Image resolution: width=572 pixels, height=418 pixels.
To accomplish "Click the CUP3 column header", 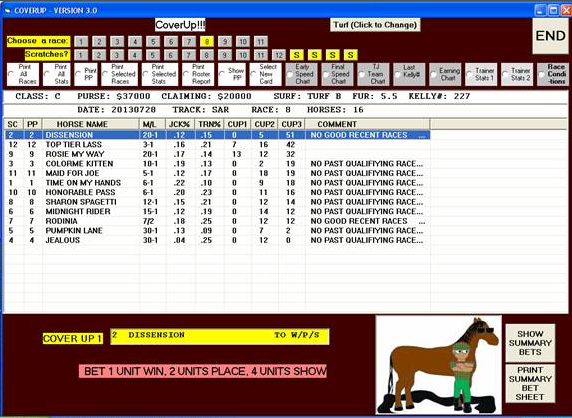I will pyautogui.click(x=291, y=124).
